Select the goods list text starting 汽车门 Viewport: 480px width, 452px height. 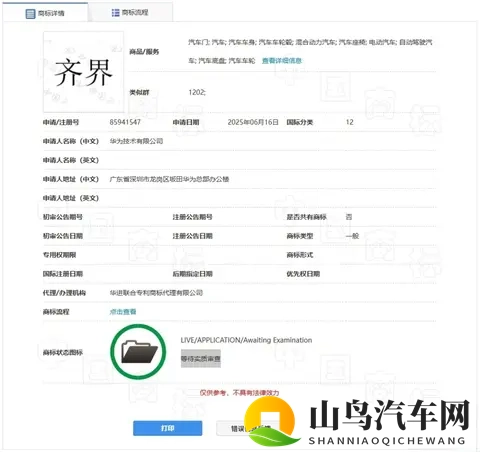coord(310,51)
